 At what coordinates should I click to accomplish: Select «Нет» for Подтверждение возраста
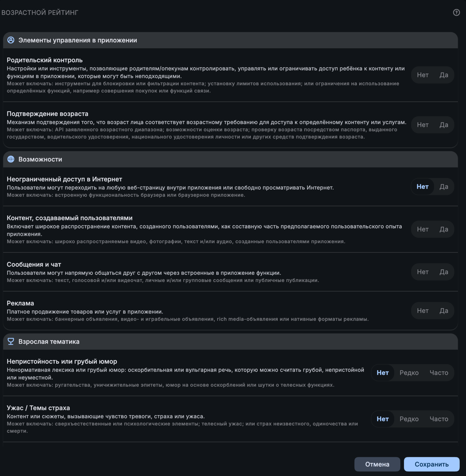click(x=422, y=125)
